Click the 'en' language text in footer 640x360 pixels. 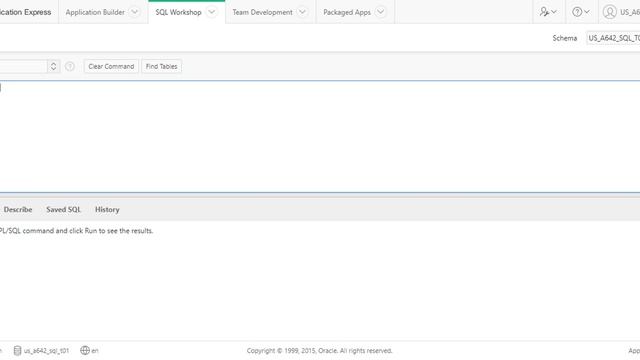click(x=95, y=351)
